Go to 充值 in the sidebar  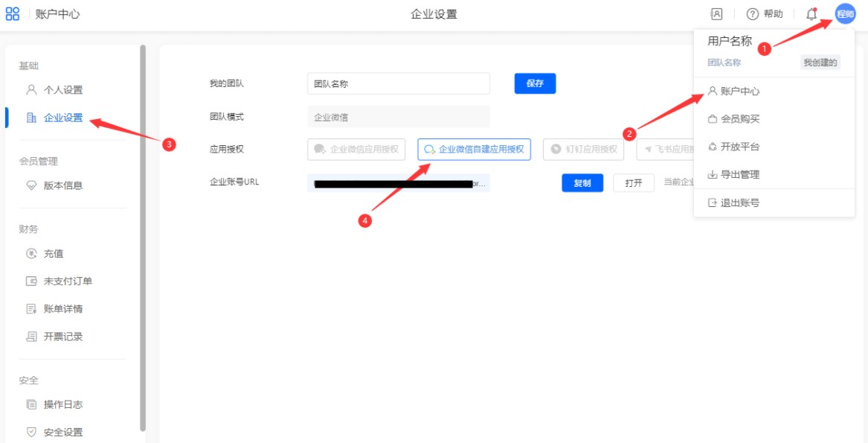coord(53,254)
